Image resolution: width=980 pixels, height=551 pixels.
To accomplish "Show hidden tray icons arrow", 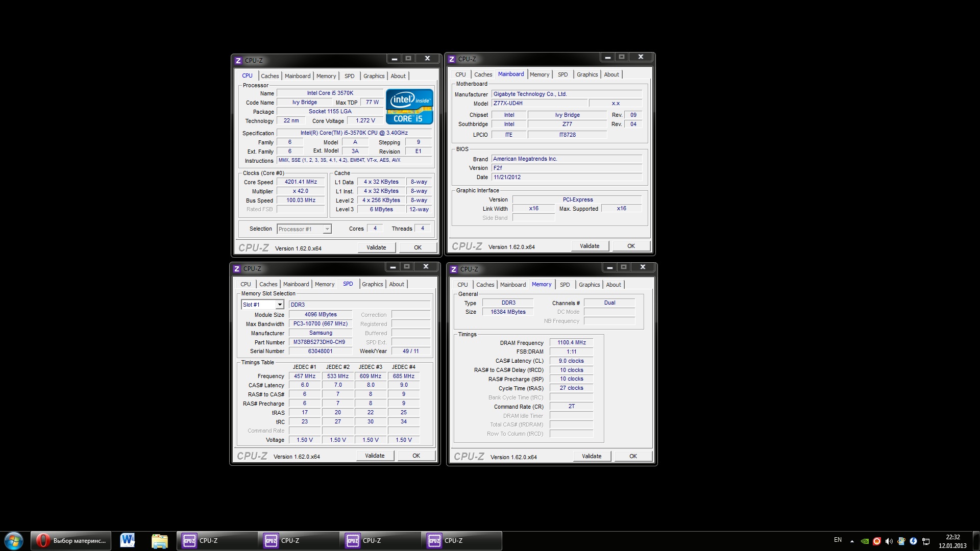I will tap(852, 541).
